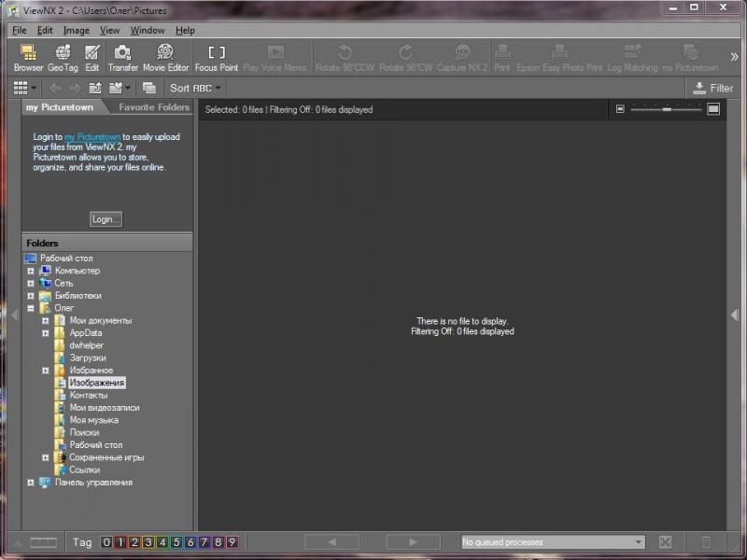
Task: Go forward to next folder
Action: pyautogui.click(x=75, y=88)
